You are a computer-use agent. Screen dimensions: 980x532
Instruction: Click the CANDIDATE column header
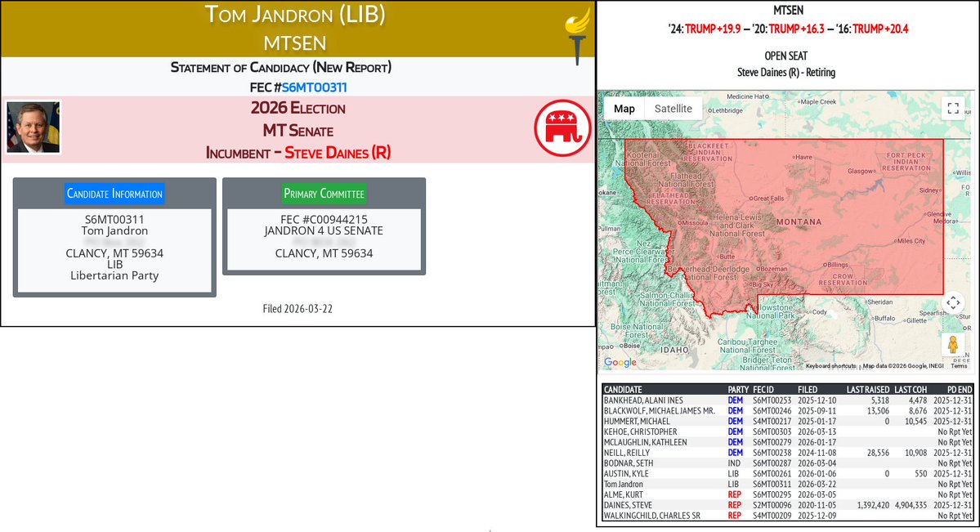click(623, 390)
